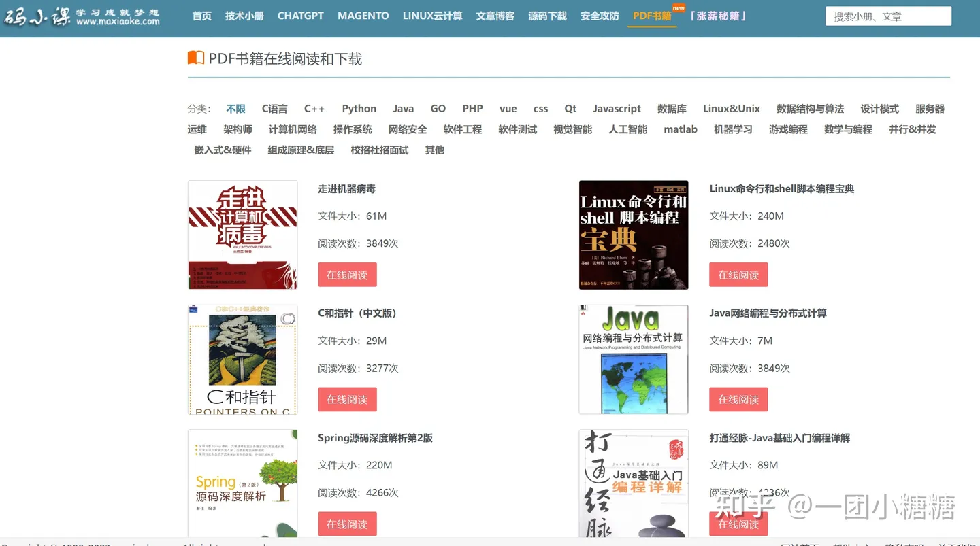Open the MAGENTO nav item
Viewport: 980px width, 546px height.
(363, 16)
